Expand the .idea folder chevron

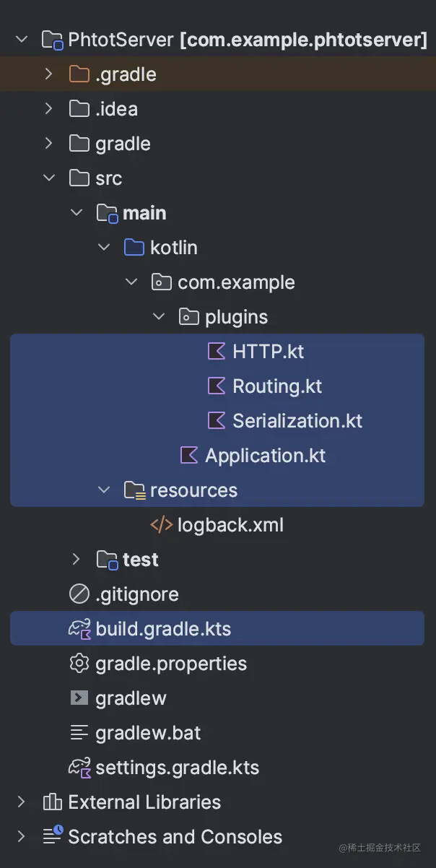pyautogui.click(x=49, y=109)
